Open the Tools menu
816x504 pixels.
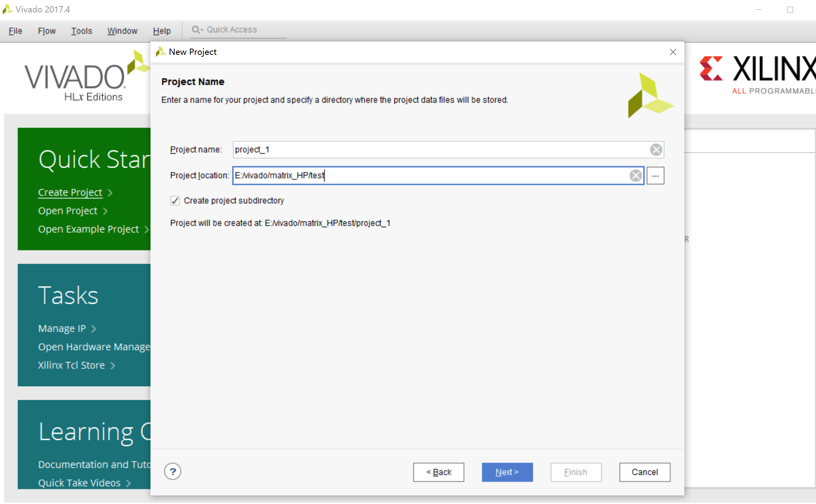click(x=81, y=31)
